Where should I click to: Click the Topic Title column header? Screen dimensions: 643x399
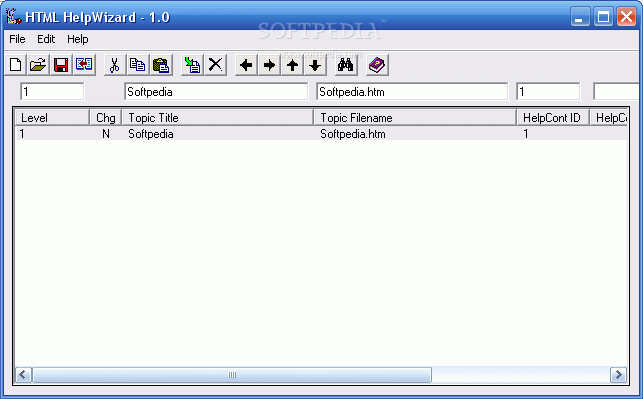tap(217, 118)
